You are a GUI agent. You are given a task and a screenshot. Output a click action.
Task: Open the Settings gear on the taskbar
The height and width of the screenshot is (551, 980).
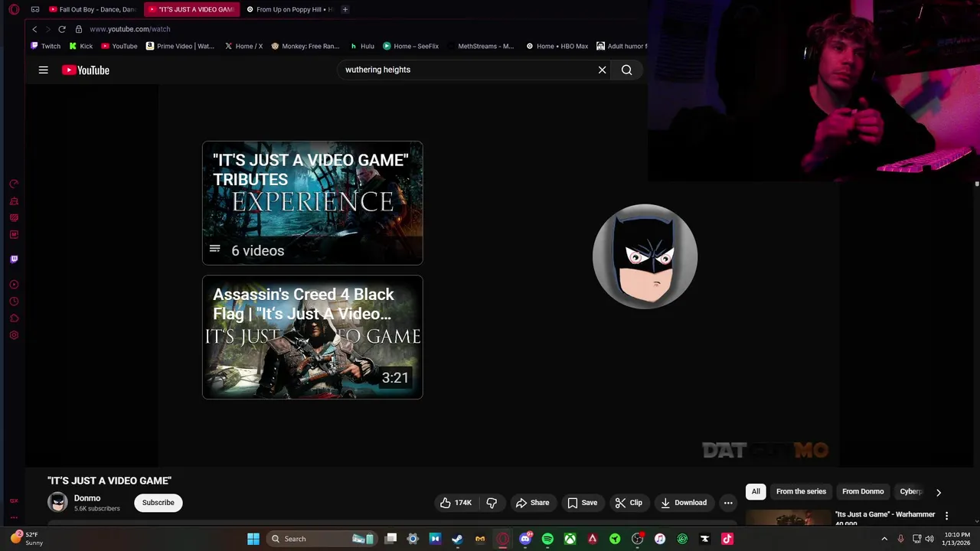[413, 539]
